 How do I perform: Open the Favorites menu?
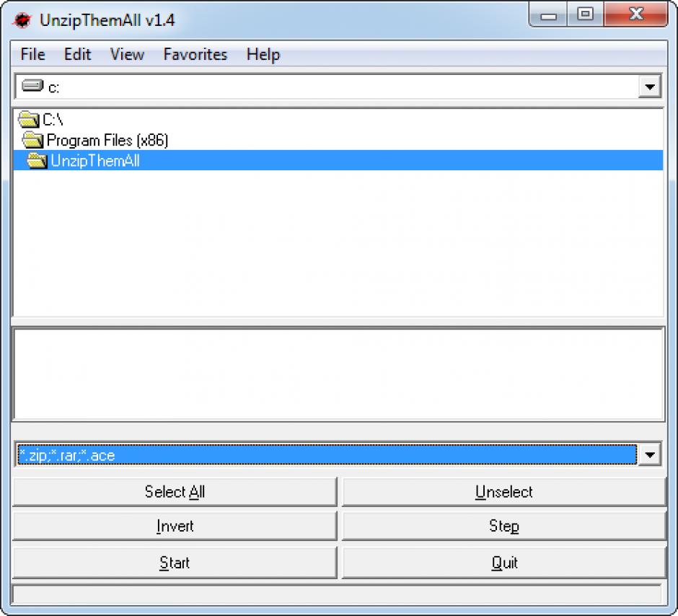pos(195,55)
